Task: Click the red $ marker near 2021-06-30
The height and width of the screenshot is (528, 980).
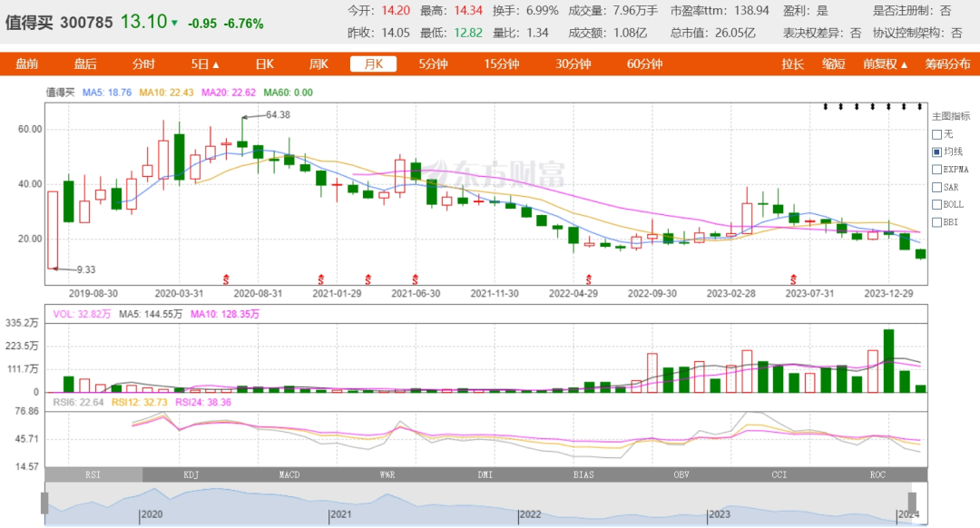Action: click(416, 278)
